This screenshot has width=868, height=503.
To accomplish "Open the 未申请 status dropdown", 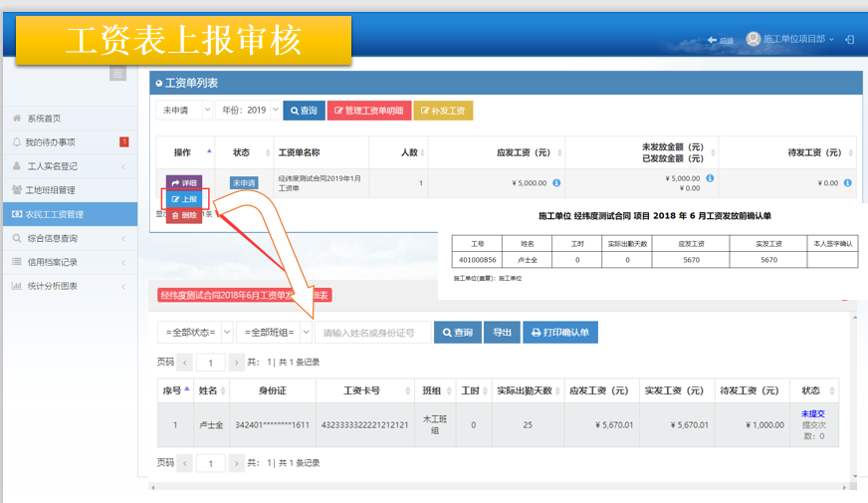I will pyautogui.click(x=186, y=111).
